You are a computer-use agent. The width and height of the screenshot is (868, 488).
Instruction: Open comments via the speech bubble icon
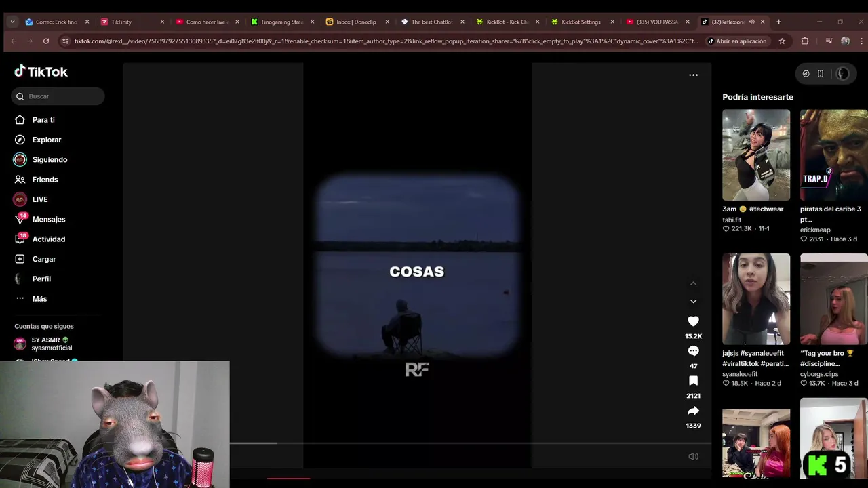click(693, 351)
